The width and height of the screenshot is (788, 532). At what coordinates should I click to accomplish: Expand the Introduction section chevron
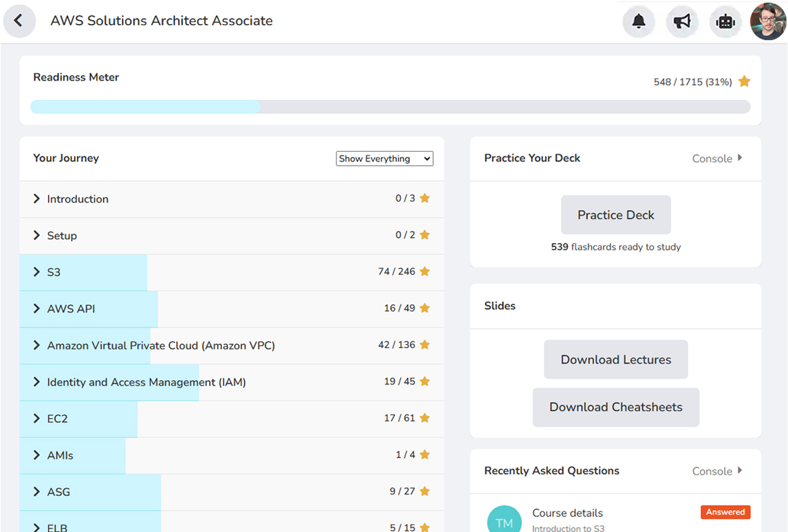click(x=37, y=198)
